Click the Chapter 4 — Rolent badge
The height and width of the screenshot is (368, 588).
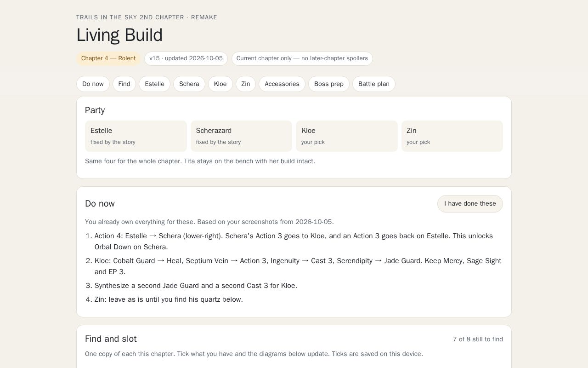(x=108, y=58)
